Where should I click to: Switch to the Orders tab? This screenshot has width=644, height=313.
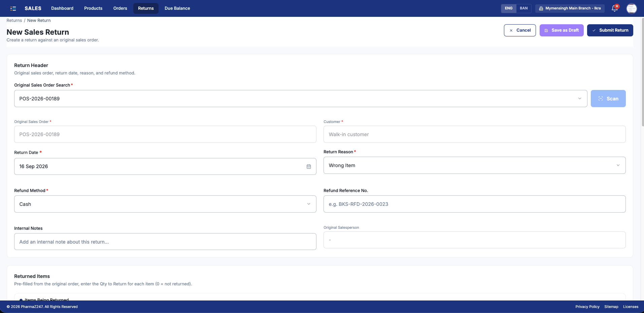(x=120, y=8)
